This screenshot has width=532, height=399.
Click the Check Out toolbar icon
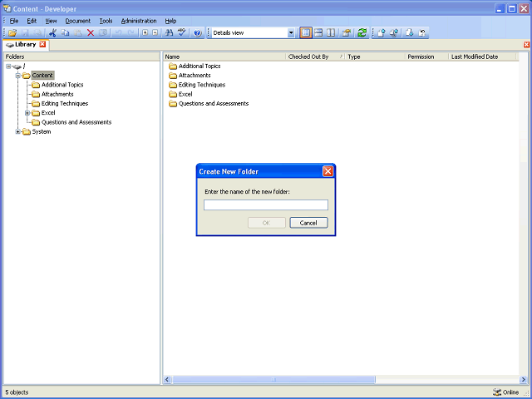410,33
